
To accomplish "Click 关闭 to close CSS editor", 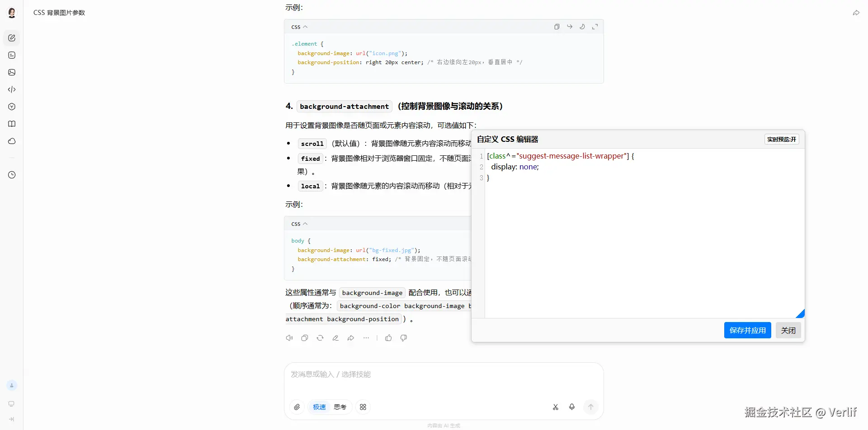I will pos(788,330).
